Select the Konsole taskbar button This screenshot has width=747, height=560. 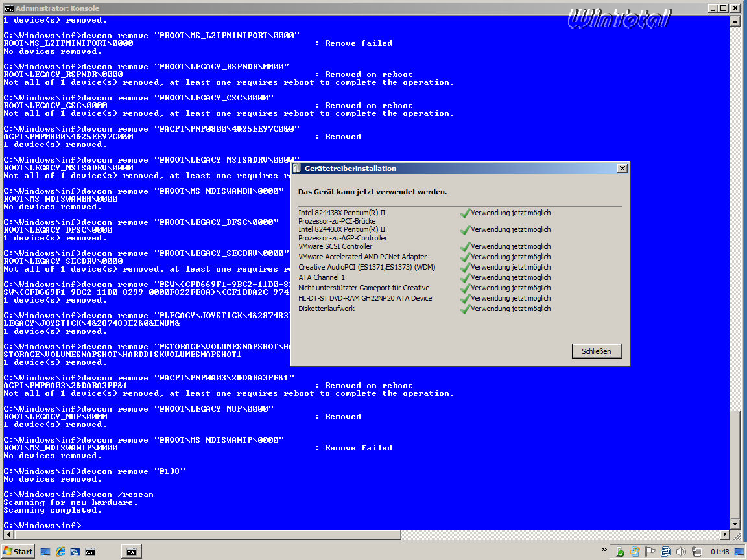(132, 552)
